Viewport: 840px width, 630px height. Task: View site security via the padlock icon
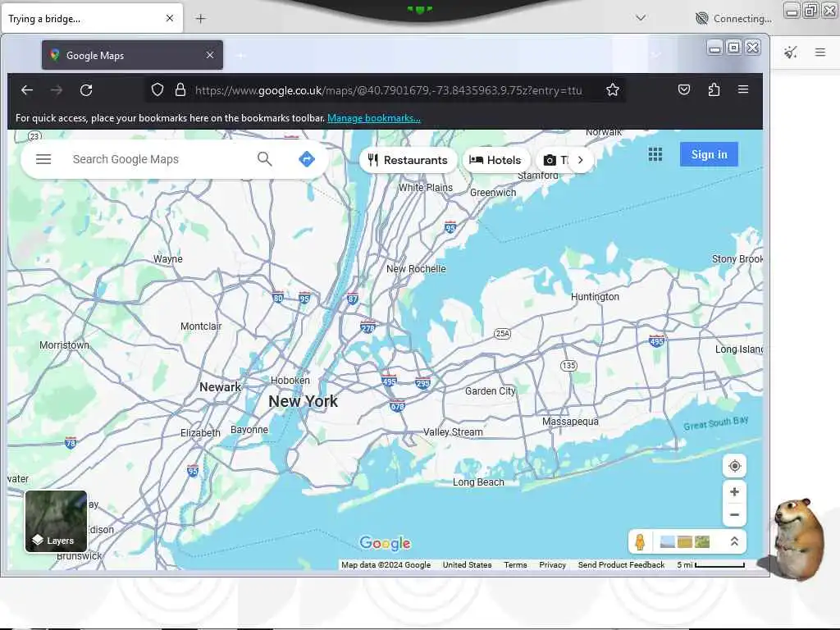(180, 89)
